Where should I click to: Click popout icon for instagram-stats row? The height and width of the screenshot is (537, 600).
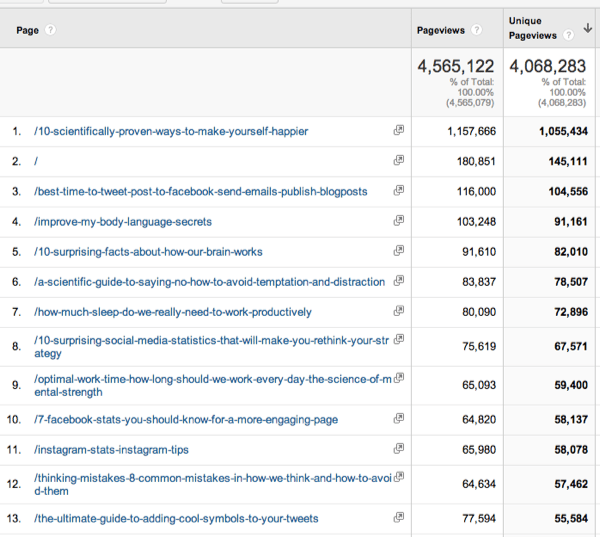click(399, 448)
